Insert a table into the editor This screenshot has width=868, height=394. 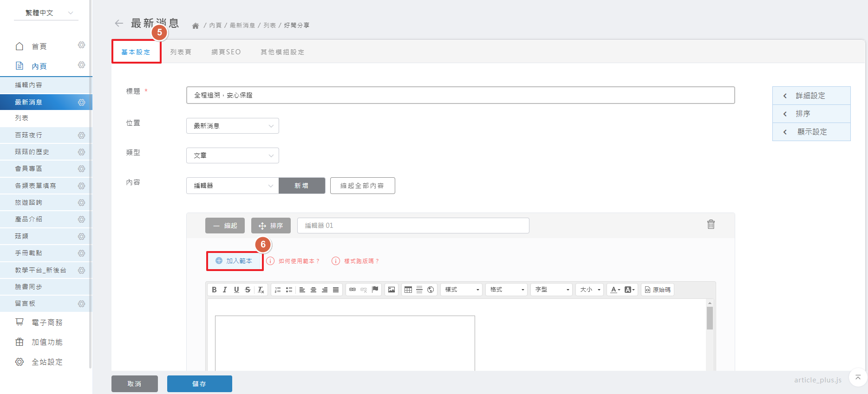point(408,290)
